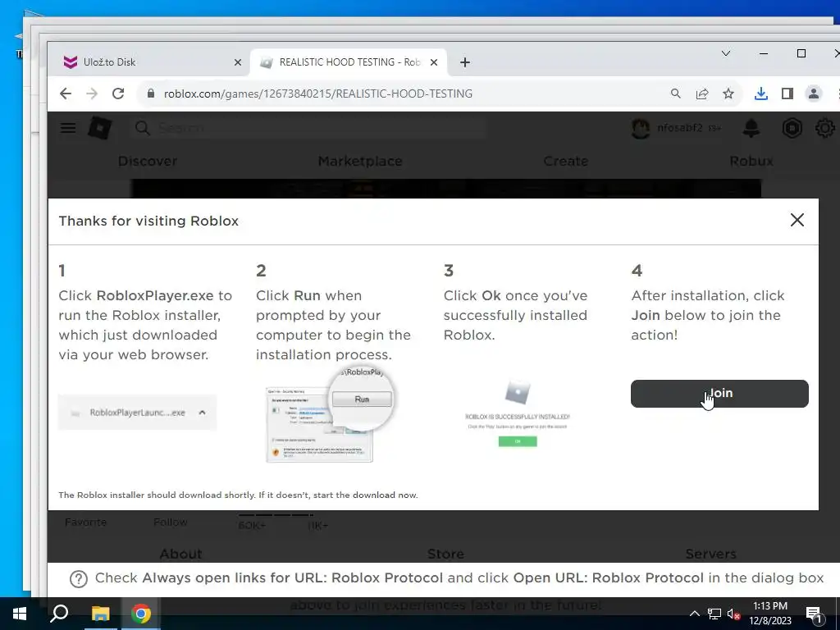This screenshot has width=840, height=630.
Task: Close the Ulož.to Disk tab
Action: pyautogui.click(x=238, y=62)
